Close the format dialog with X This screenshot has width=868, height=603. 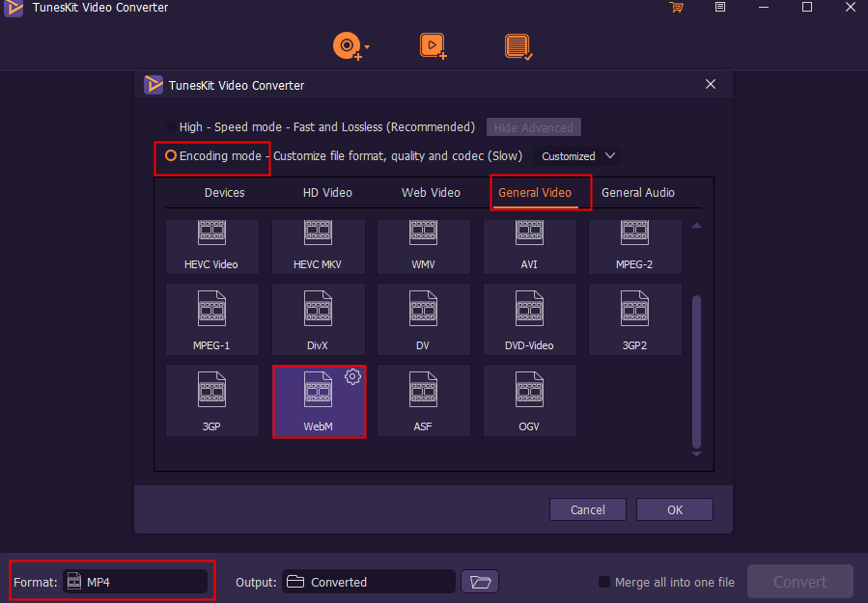[x=711, y=84]
